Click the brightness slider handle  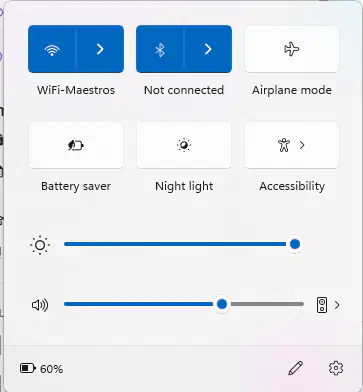295,244
